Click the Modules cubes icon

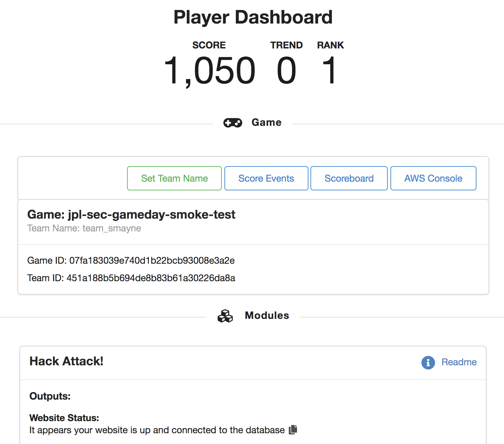tap(225, 316)
